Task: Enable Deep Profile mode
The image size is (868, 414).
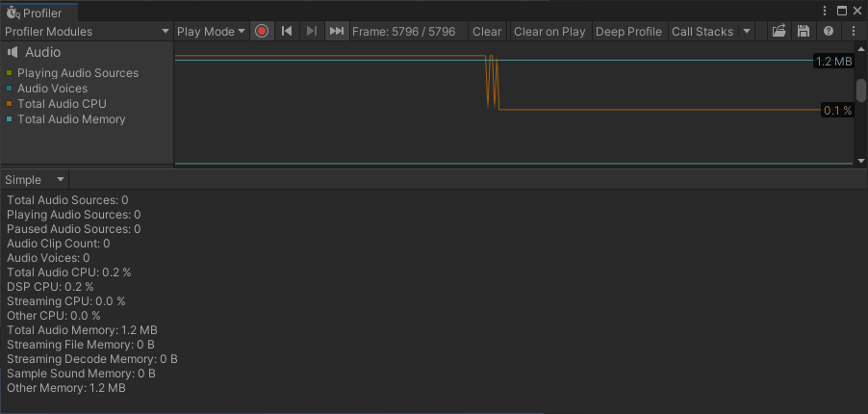Action: point(628,31)
